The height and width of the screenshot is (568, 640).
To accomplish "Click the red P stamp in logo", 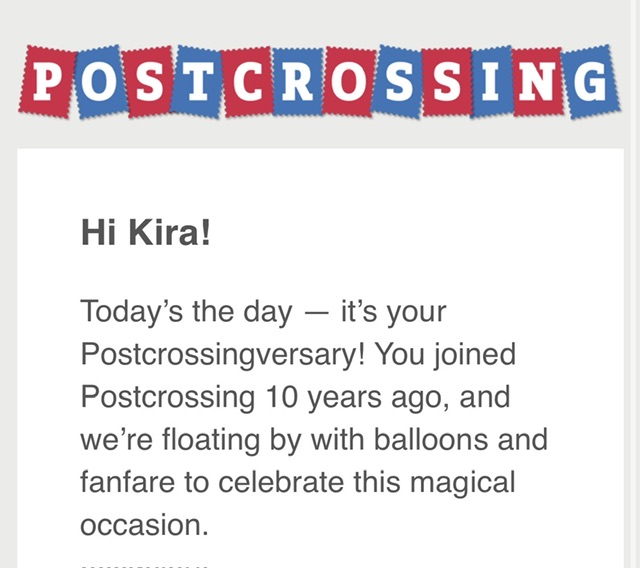I will [x=46, y=82].
